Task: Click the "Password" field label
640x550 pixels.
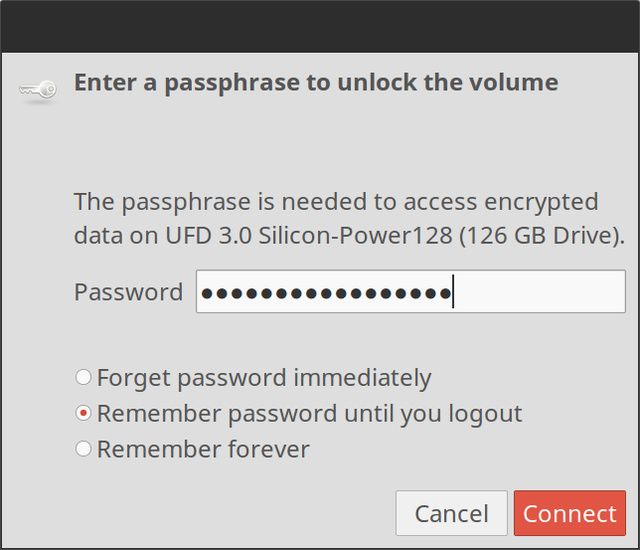Action: point(128,292)
